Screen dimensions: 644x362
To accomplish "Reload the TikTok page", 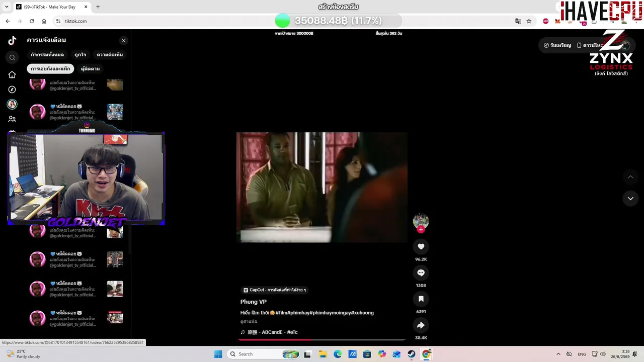I will pos(32,21).
